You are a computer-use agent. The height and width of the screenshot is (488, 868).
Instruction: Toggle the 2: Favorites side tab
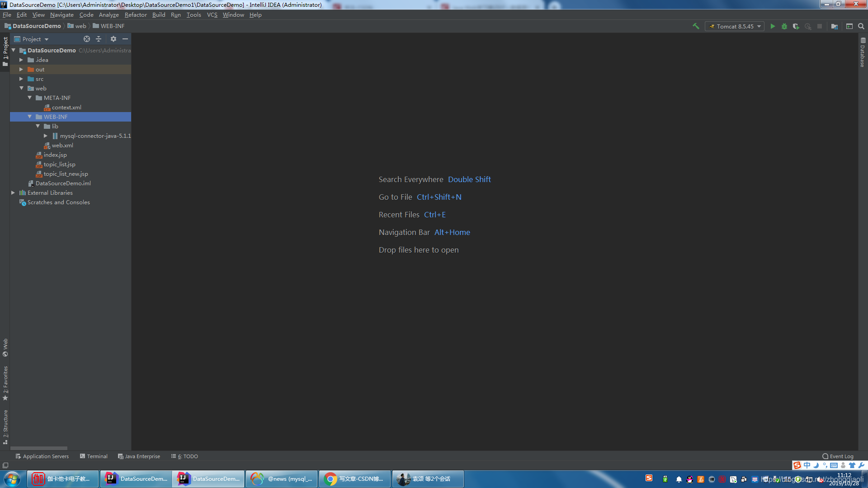[5, 382]
